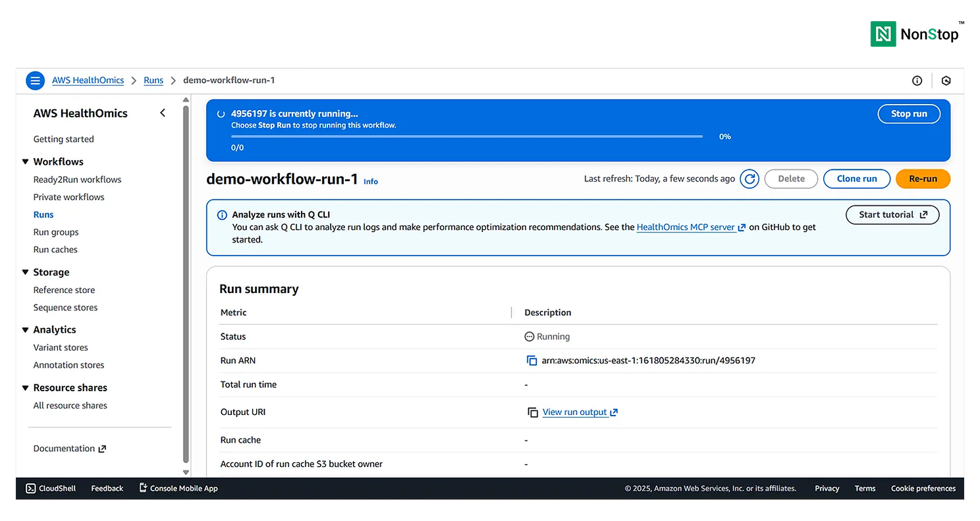980x521 pixels.
Task: Click the info icon in Q CLI banner
Action: (222, 215)
